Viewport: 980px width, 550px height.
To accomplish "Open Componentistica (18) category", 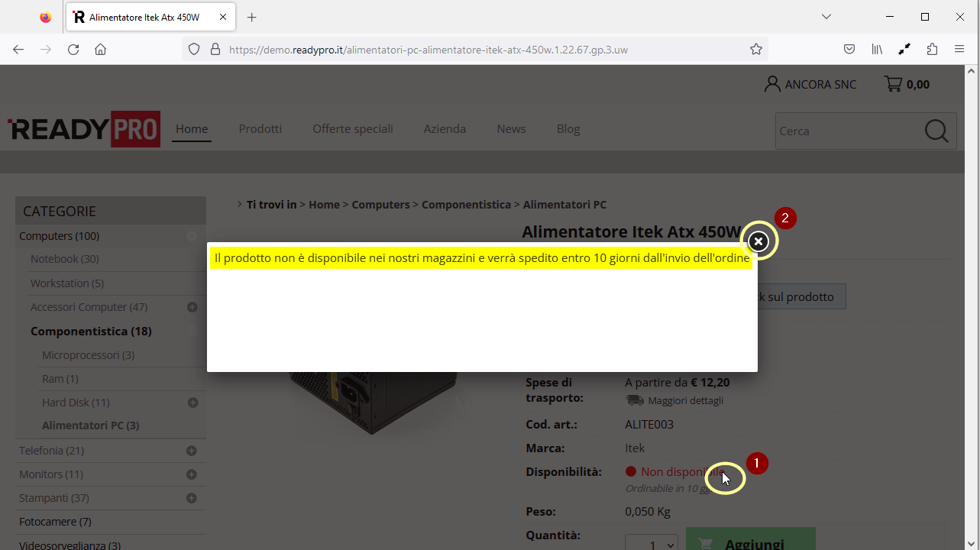I will pos(91,332).
